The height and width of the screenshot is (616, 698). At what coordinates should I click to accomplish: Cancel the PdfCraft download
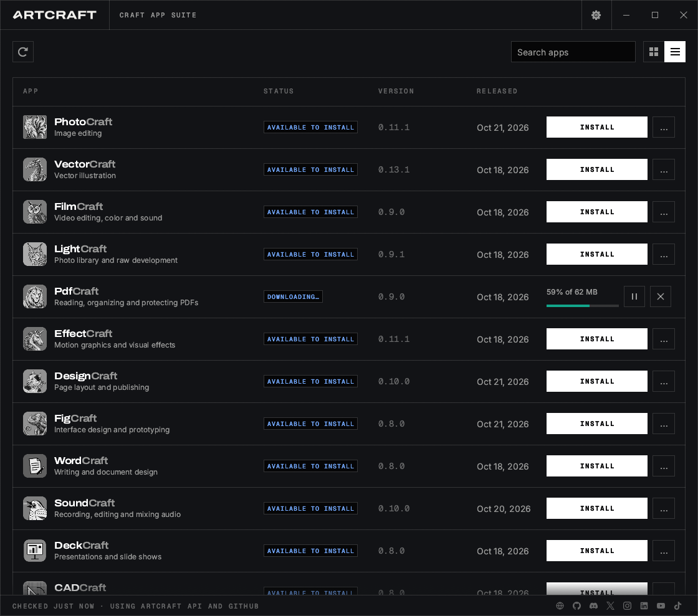pyautogui.click(x=661, y=296)
